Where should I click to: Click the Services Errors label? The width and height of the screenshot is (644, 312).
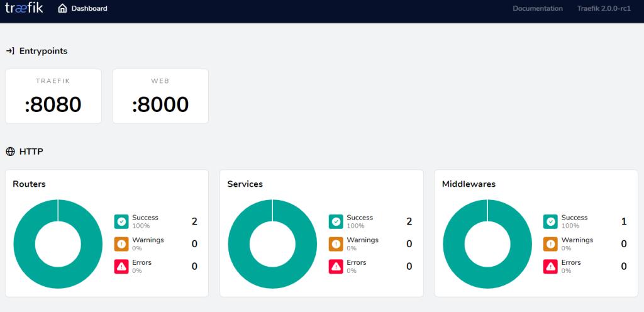click(357, 262)
